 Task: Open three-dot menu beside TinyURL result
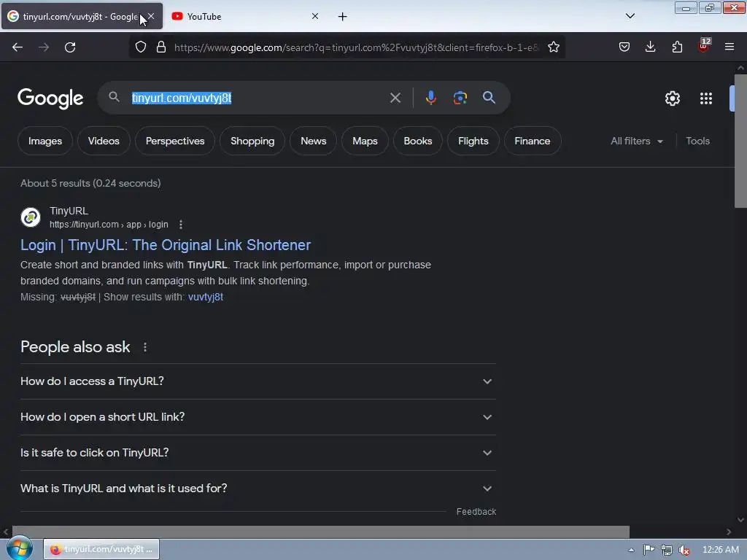[181, 225]
